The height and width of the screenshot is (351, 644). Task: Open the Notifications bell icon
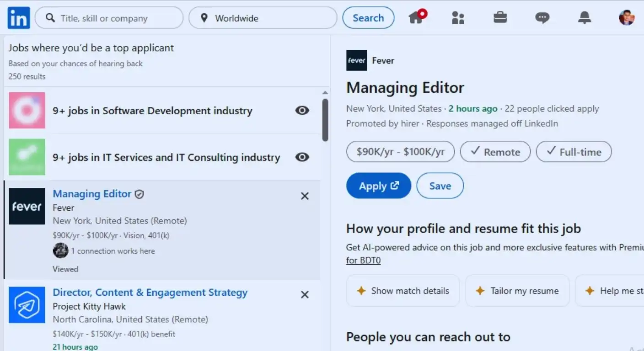coord(584,17)
